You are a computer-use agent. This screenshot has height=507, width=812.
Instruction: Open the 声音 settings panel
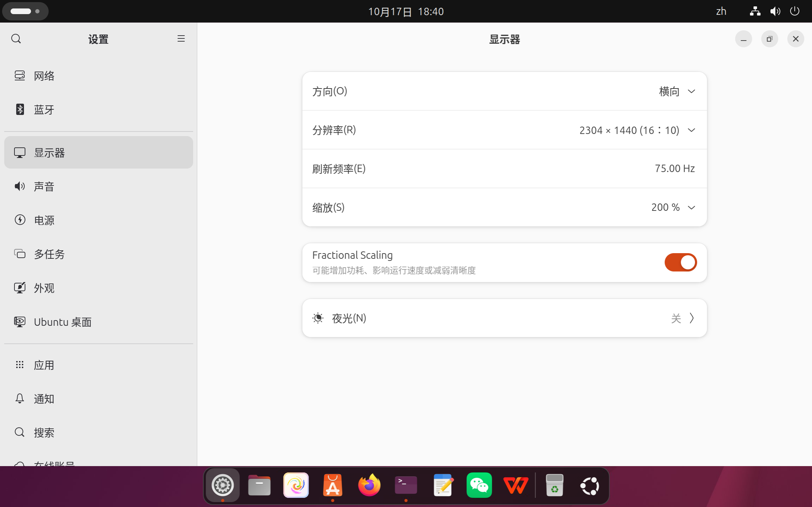[99, 187]
